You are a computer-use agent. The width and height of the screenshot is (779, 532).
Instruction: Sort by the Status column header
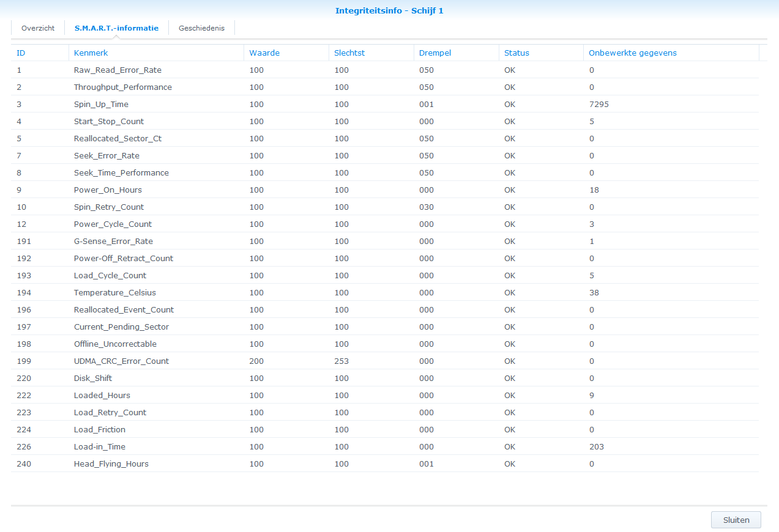click(516, 53)
